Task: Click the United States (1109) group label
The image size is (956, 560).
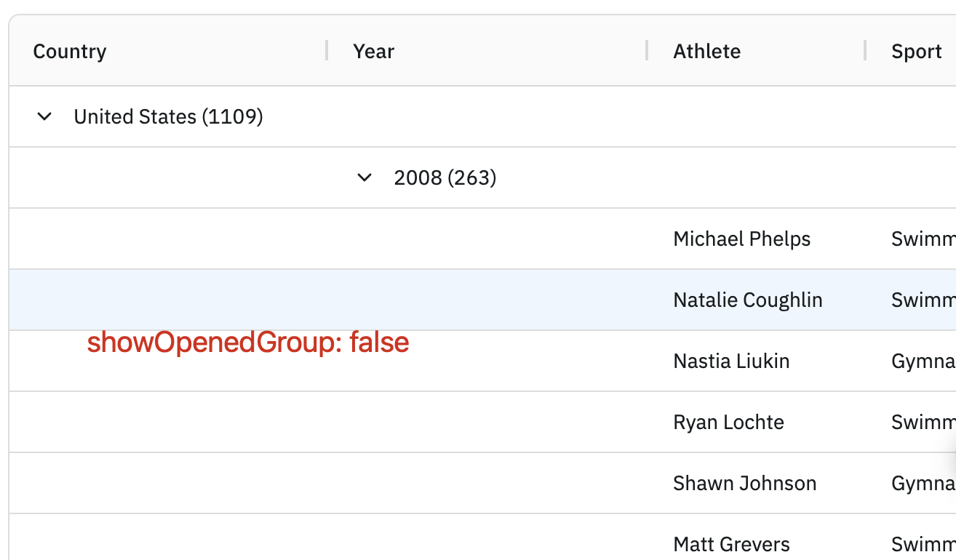Action: point(169,116)
